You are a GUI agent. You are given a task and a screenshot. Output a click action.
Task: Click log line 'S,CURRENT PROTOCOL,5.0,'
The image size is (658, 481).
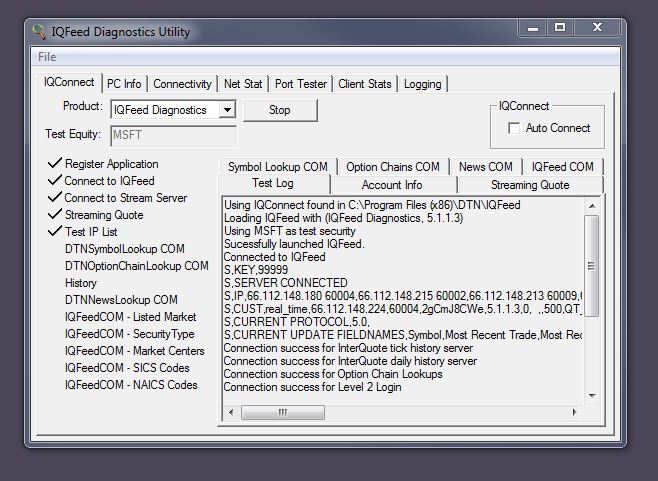297,322
